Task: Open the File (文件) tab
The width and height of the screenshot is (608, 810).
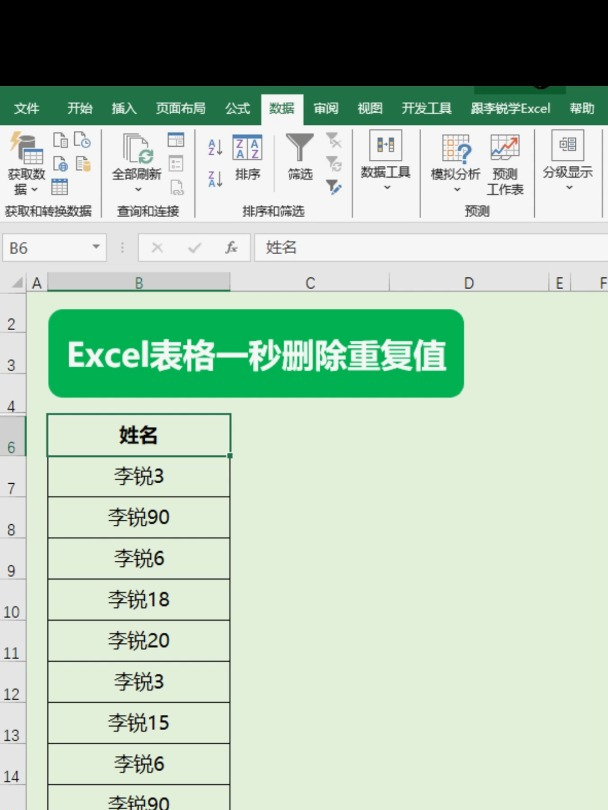Action: pyautogui.click(x=26, y=108)
